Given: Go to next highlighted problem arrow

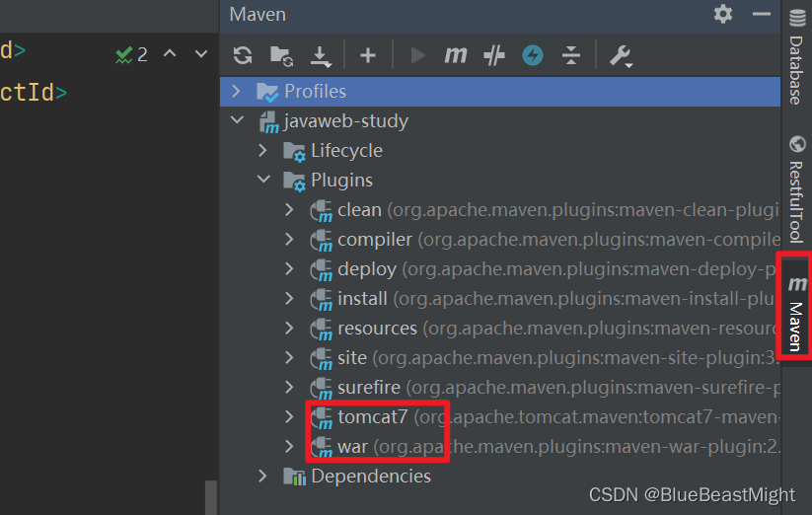Looking at the screenshot, I should 201,53.
